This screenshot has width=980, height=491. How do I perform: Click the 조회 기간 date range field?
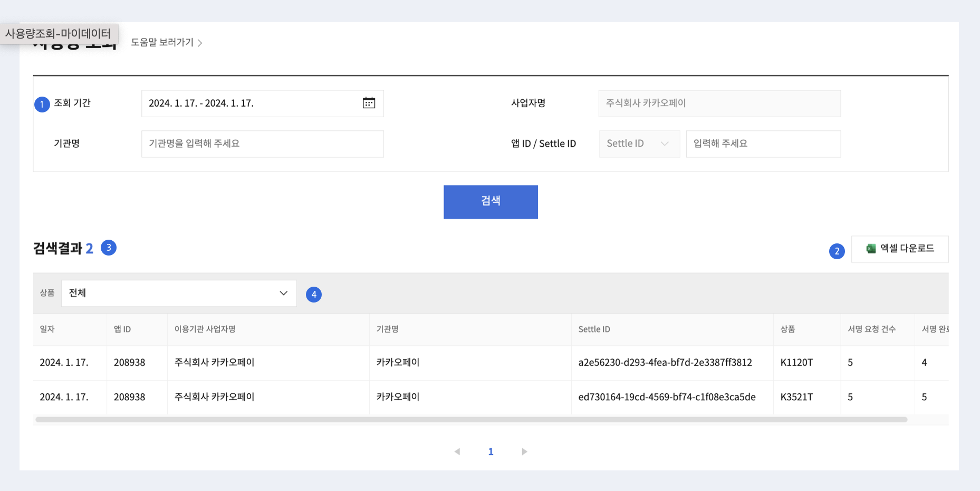(x=252, y=103)
